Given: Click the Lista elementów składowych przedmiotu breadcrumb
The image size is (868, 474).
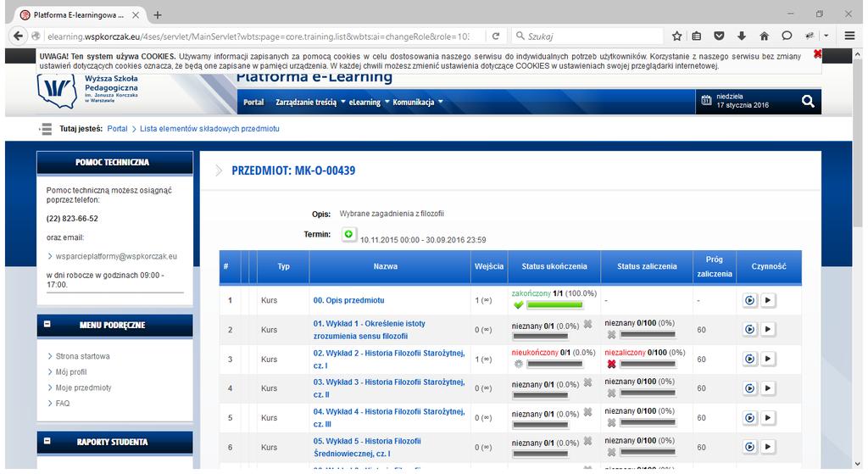Looking at the screenshot, I should pos(209,129).
